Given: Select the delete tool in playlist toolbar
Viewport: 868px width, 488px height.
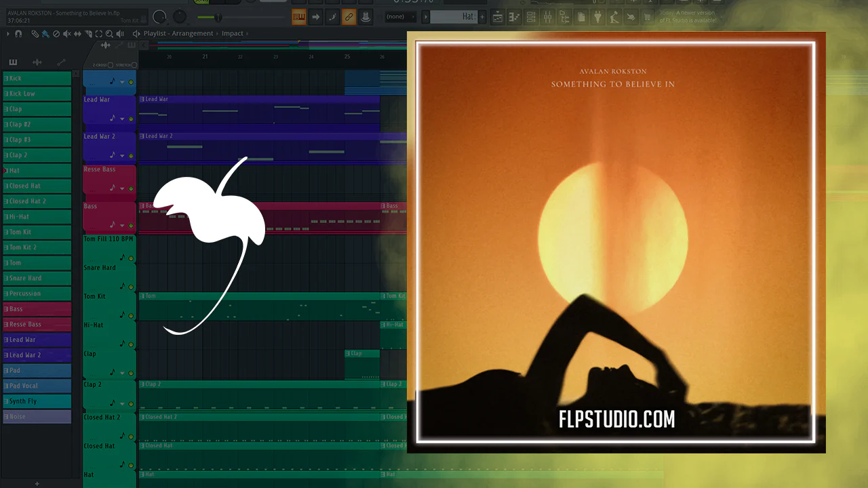Looking at the screenshot, I should (56, 33).
